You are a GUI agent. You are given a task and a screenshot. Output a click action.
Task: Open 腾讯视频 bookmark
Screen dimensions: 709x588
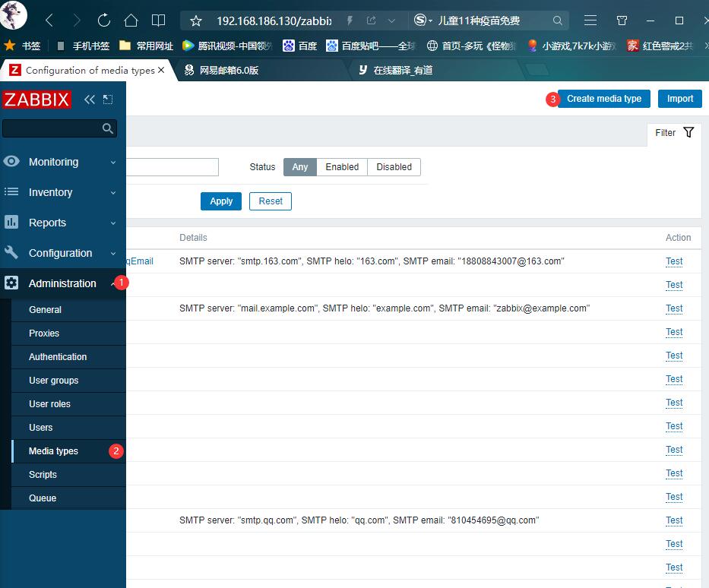(227, 46)
